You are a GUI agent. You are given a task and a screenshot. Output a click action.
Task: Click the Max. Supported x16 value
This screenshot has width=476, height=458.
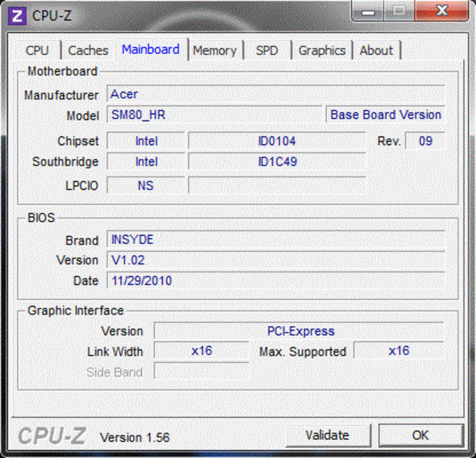399,351
